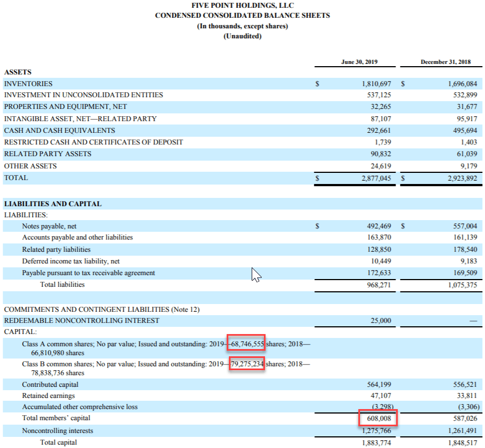The image size is (485, 448).
Task: Click INVESTMENT IN UNCONSOLIDATED ENTITIES label
Action: (x=83, y=95)
